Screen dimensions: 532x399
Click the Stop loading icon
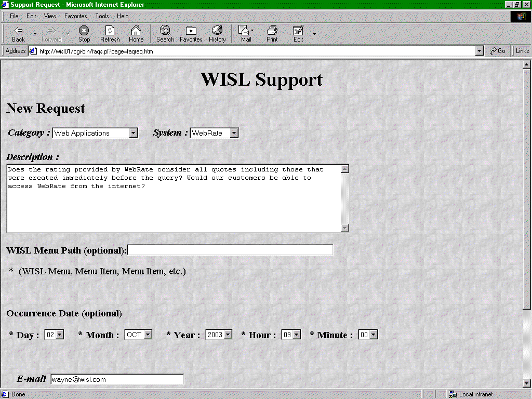click(84, 33)
